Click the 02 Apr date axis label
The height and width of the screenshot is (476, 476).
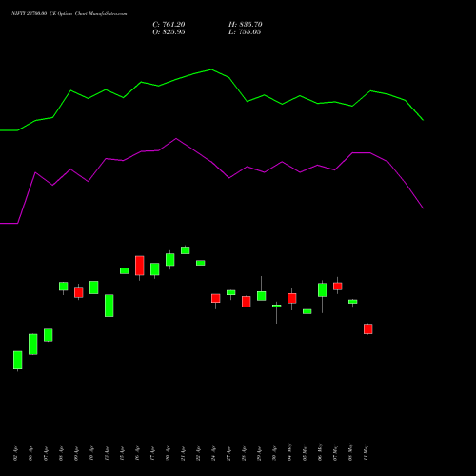(15, 453)
